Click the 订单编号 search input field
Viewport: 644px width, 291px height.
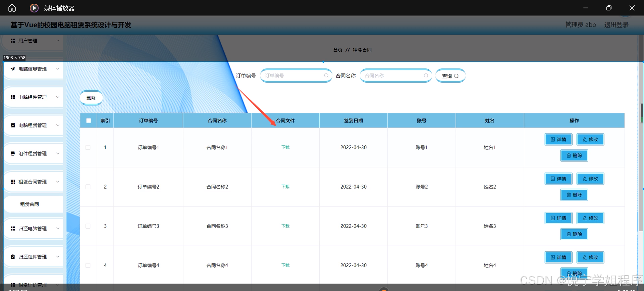tap(296, 76)
